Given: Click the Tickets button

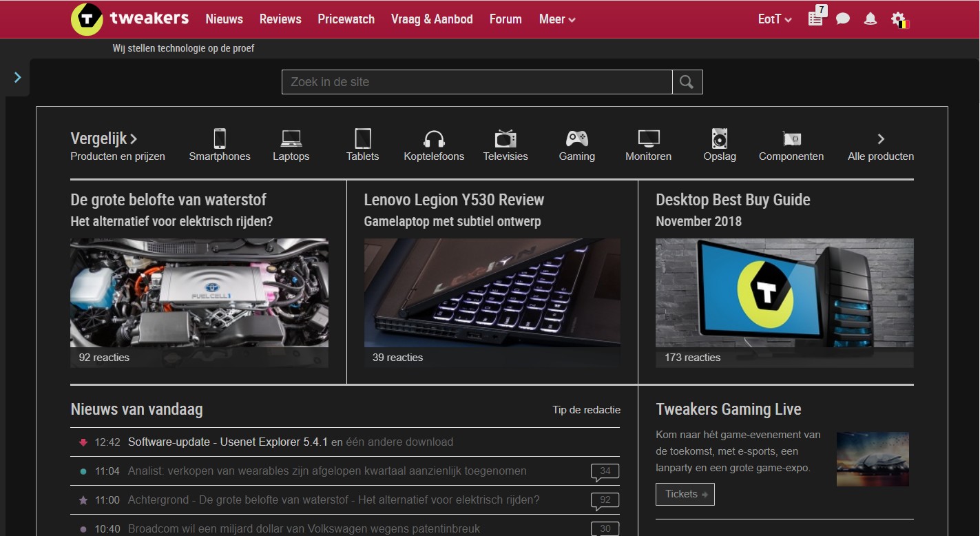Looking at the screenshot, I should (685, 494).
